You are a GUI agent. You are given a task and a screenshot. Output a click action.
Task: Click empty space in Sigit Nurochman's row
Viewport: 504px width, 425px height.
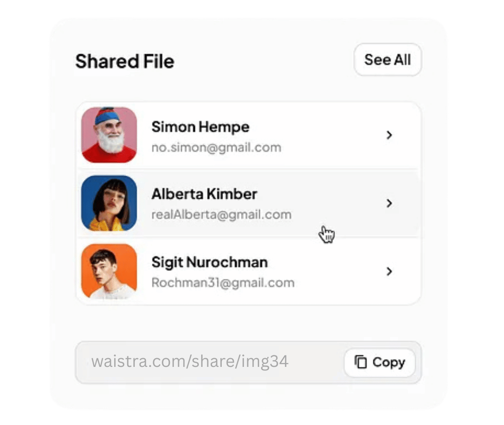pos(336,272)
